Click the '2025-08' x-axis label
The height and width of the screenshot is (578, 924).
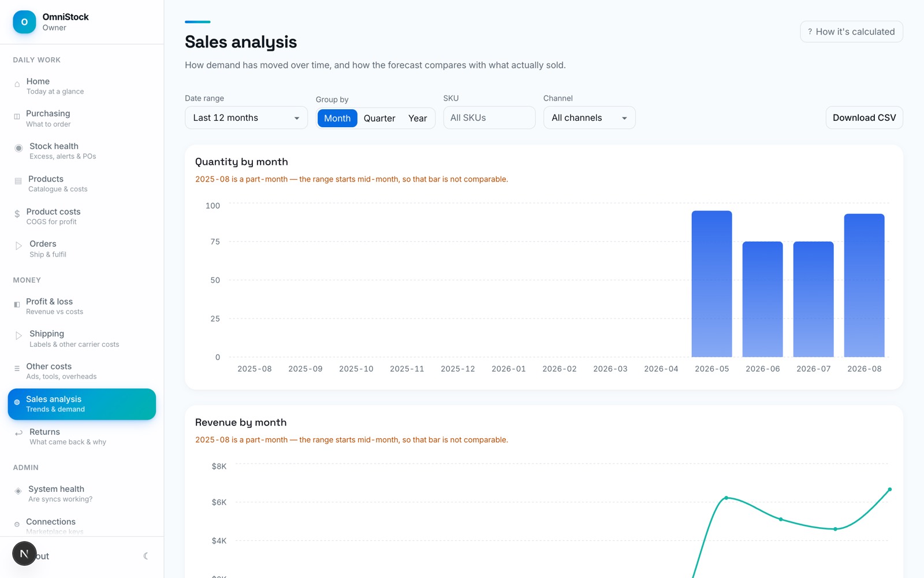coord(254,369)
